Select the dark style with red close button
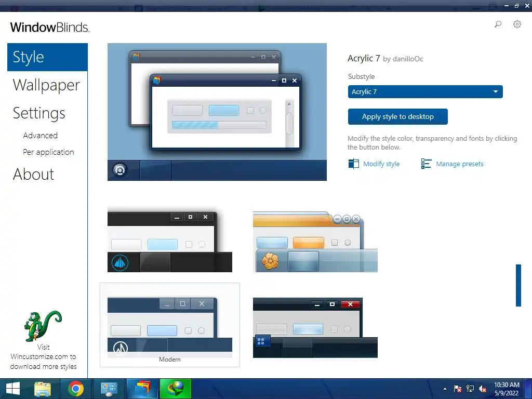Image resolution: width=532 pixels, height=399 pixels. coord(315,328)
